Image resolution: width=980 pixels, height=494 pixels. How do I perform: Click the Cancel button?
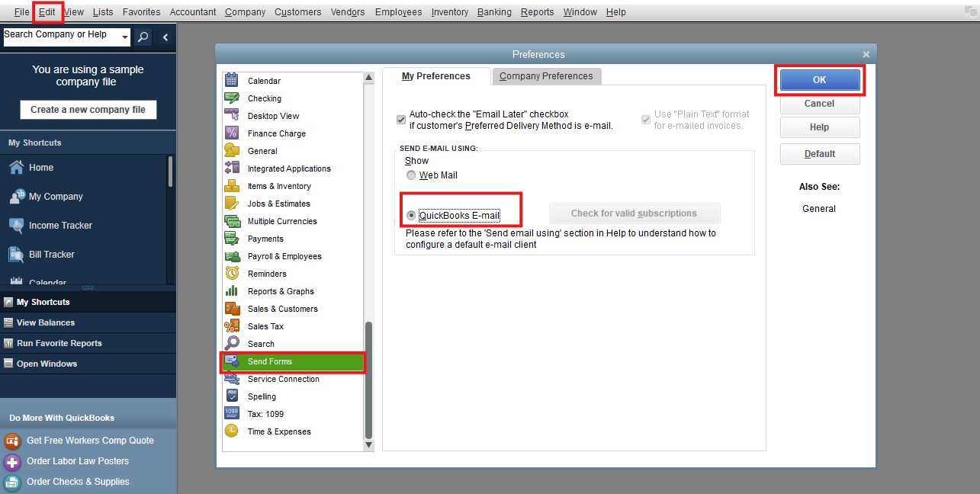click(x=820, y=104)
